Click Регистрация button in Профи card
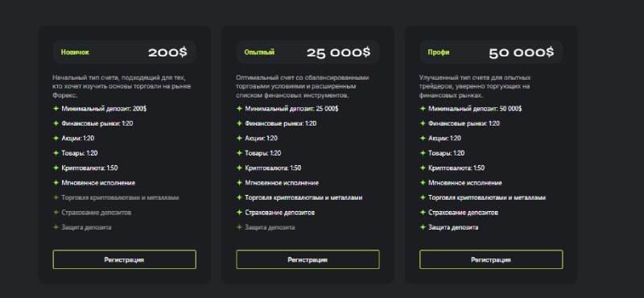The image size is (644, 298). [491, 260]
